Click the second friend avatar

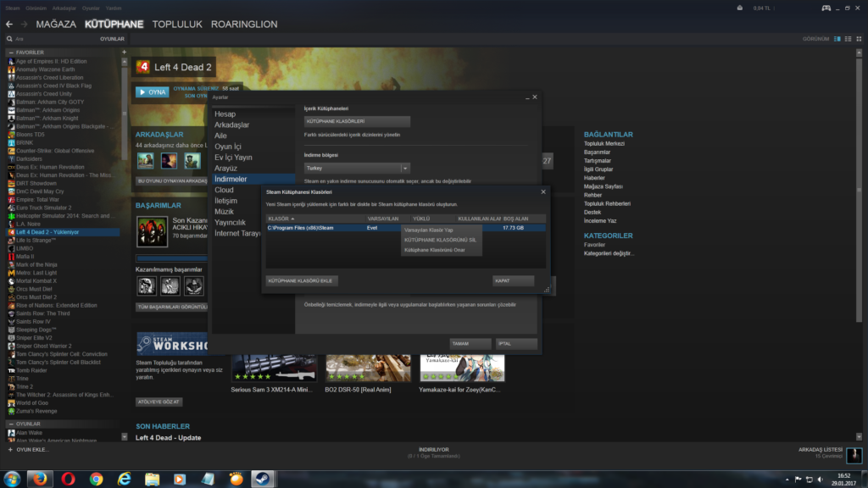click(169, 160)
